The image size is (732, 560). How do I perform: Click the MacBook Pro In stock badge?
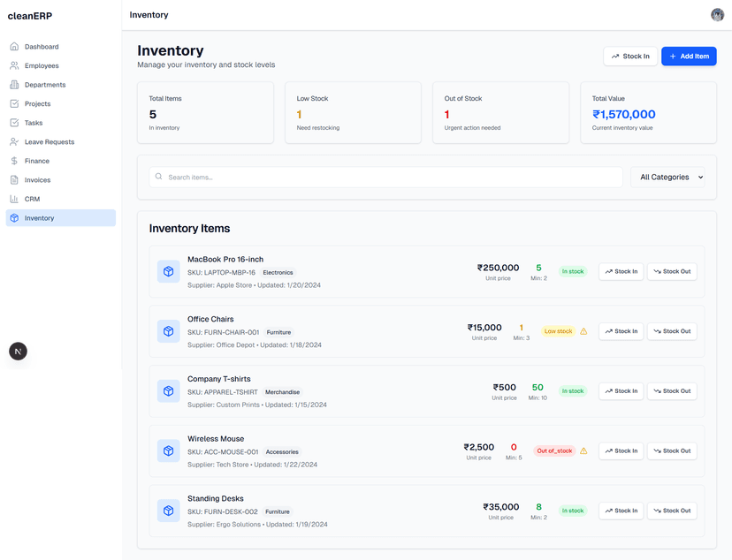pyautogui.click(x=573, y=271)
